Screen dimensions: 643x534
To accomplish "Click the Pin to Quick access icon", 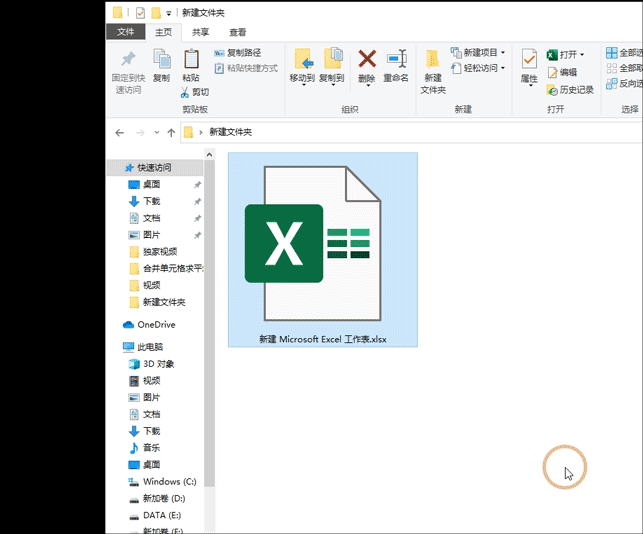I will pos(128,59).
